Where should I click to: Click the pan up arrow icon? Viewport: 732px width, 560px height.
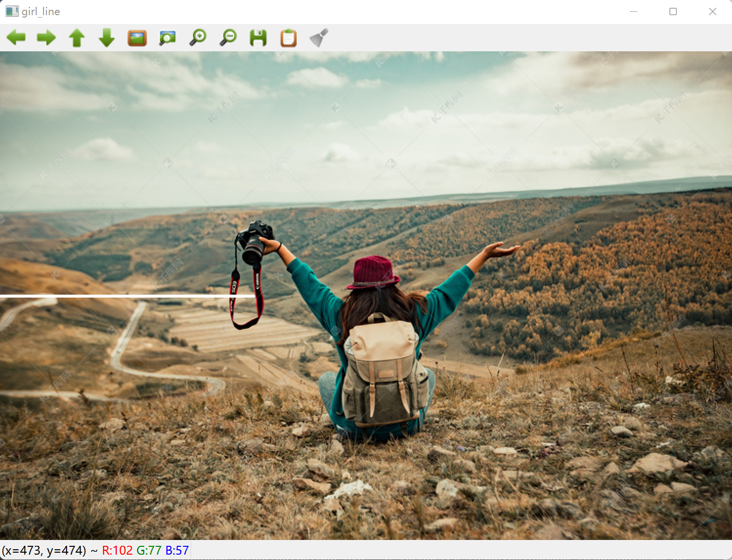[x=77, y=38]
